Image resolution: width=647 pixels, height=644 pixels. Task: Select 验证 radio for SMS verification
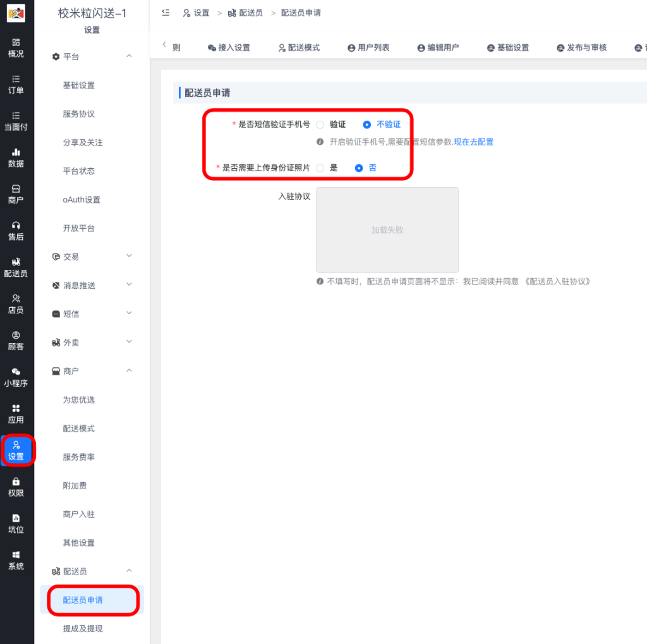(320, 125)
